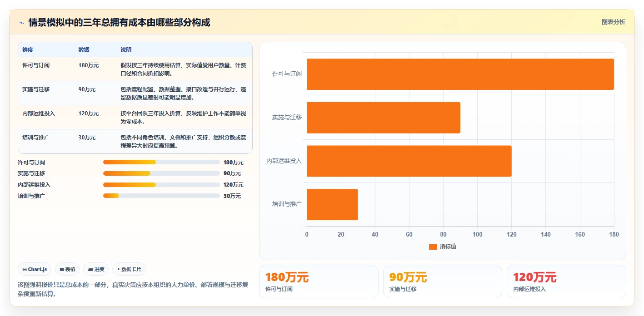Click description starting 包括流程配置
Image resolution: width=644 pixels, height=316 pixels.
tap(184, 94)
